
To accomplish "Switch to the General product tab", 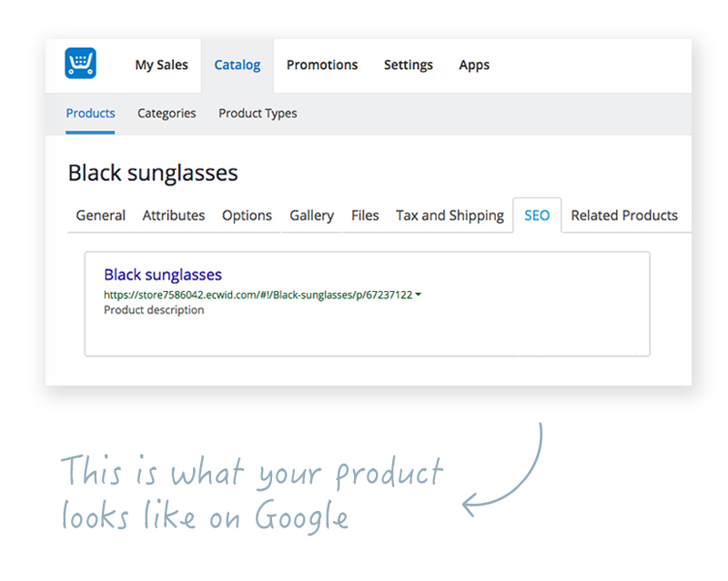I will click(x=101, y=215).
